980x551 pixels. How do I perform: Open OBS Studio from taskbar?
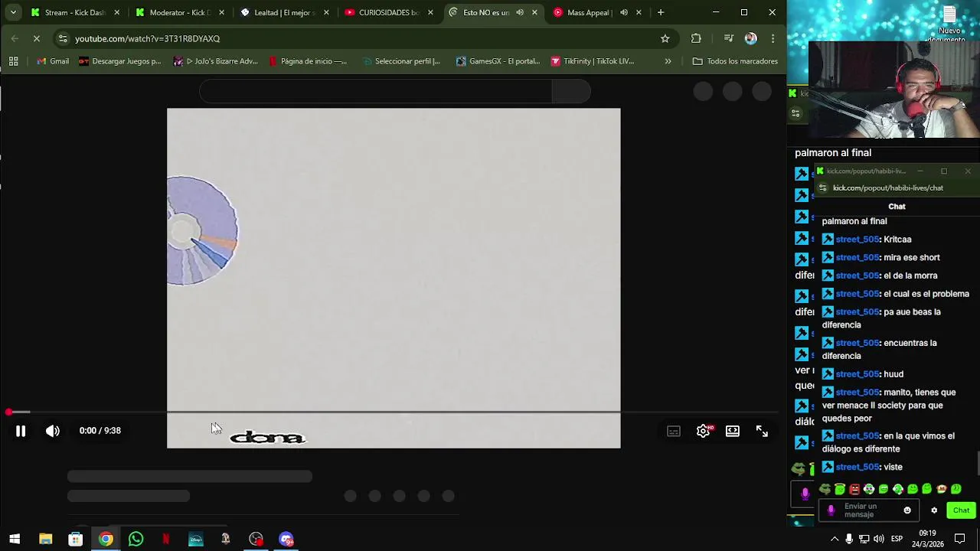[256, 540]
